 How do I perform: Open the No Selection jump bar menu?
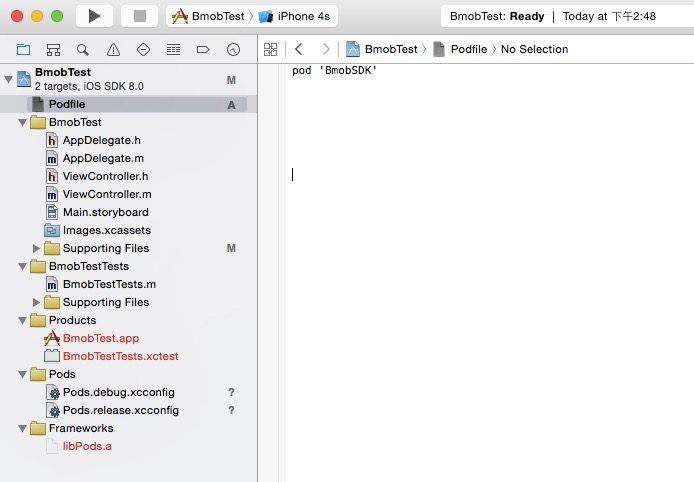(x=534, y=49)
